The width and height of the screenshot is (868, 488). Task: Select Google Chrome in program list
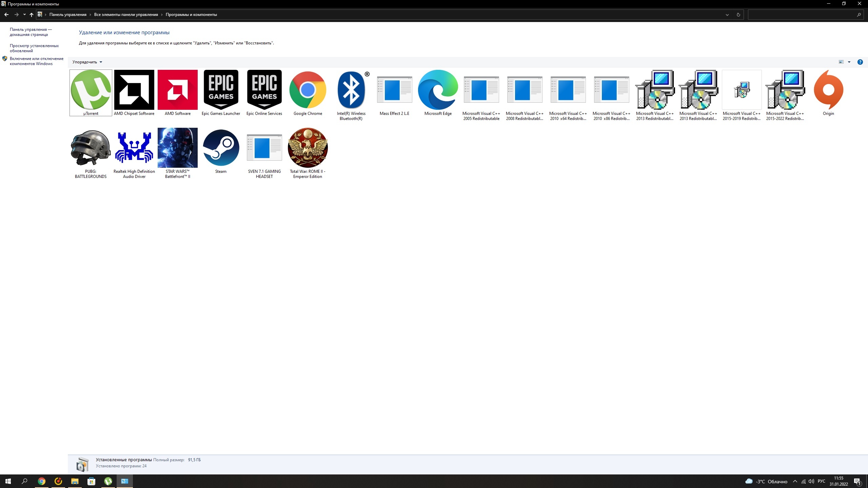click(x=308, y=90)
